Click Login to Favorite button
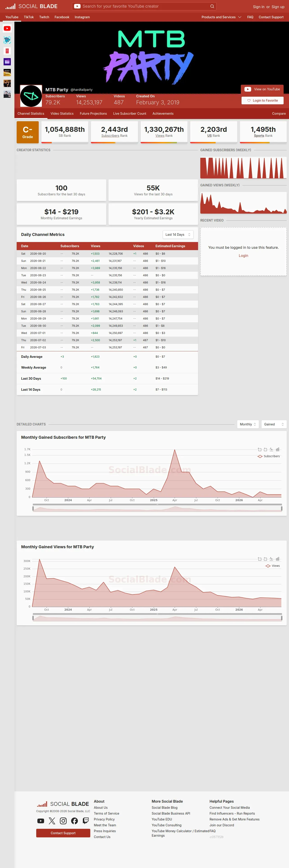The height and width of the screenshot is (868, 289). click(x=262, y=101)
